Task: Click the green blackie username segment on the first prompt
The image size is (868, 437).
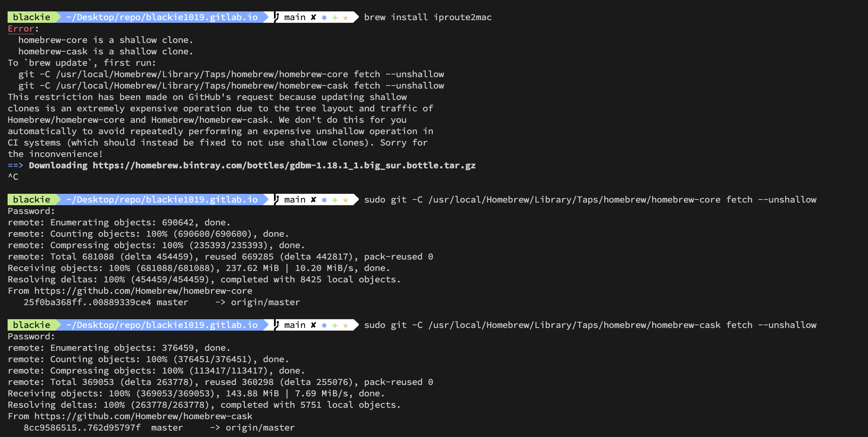Action: click(x=32, y=17)
